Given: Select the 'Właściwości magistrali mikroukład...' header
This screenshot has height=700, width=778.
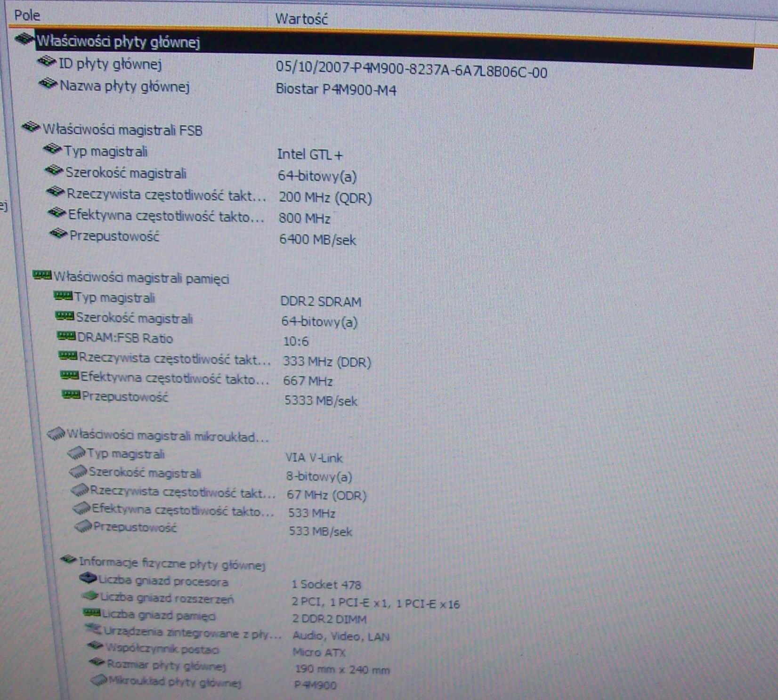Looking at the screenshot, I should (x=168, y=436).
